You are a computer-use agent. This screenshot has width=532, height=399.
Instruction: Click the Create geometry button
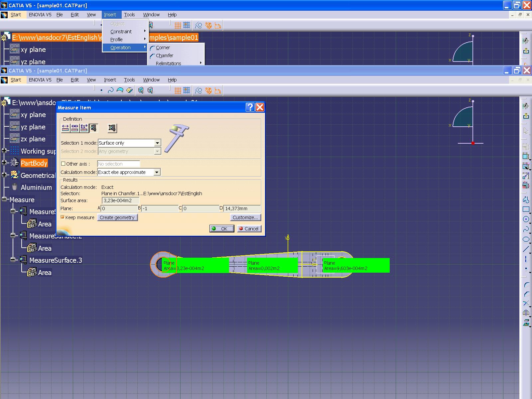click(117, 217)
